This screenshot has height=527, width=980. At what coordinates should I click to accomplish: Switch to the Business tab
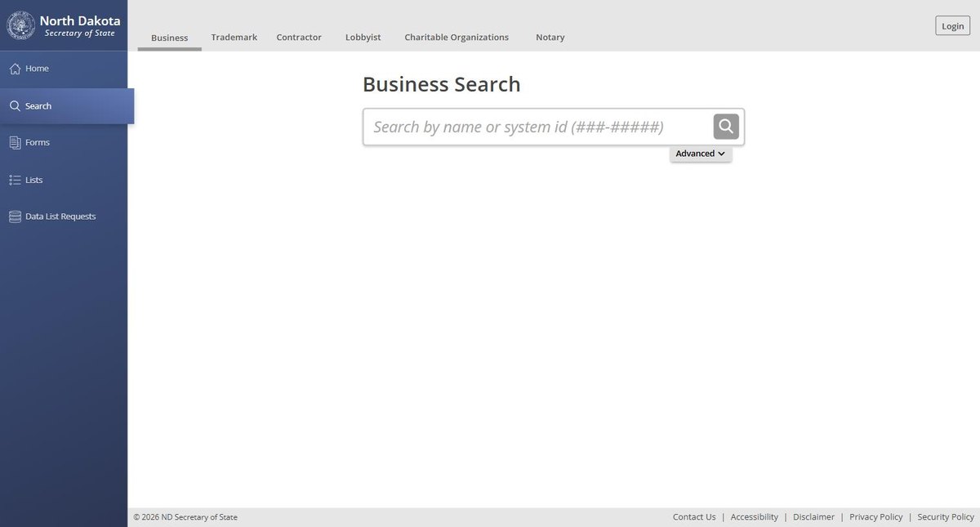[x=170, y=38]
